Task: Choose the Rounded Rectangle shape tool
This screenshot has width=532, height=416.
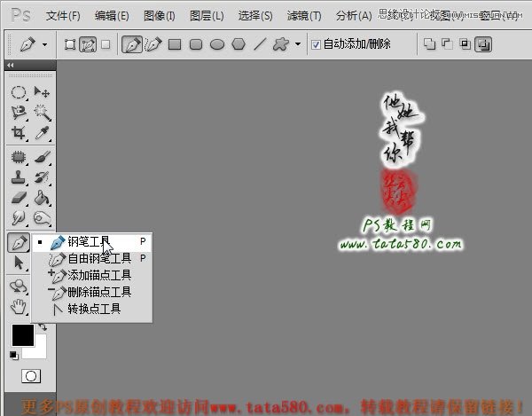Action: tap(196, 44)
